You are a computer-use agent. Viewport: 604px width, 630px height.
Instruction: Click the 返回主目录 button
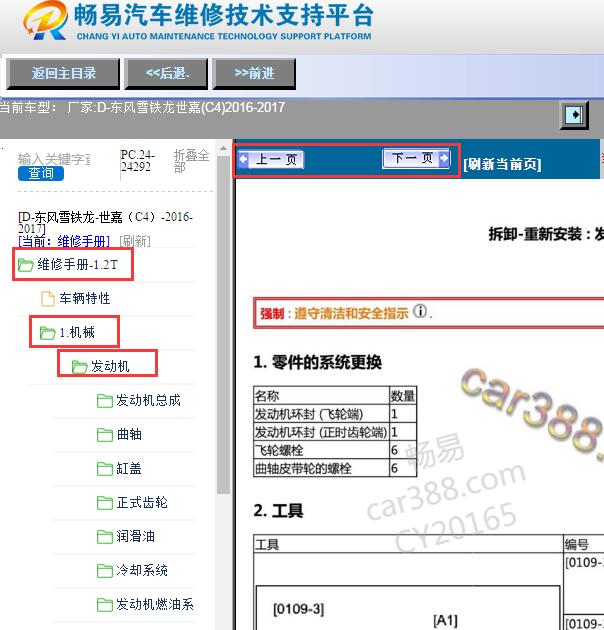coord(63,74)
